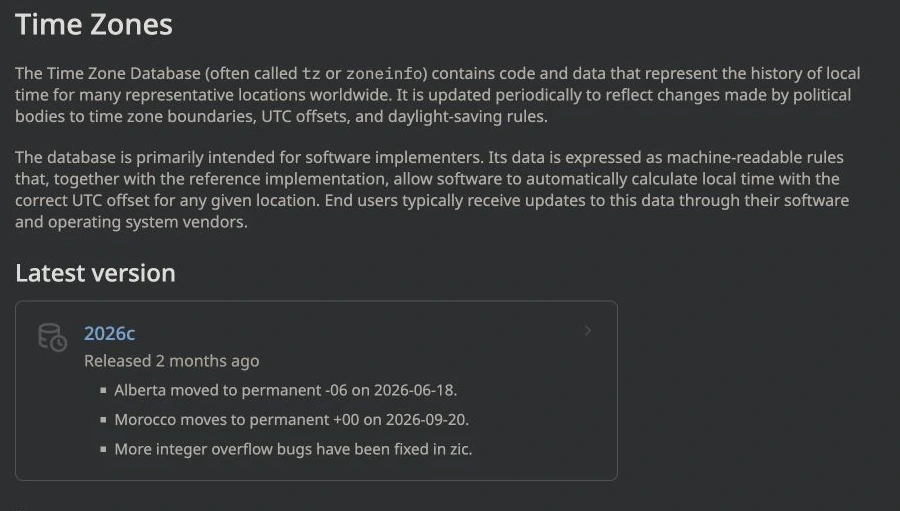This screenshot has height=511, width=900.
Task: Click the Latest version section heading
Action: (x=95, y=273)
